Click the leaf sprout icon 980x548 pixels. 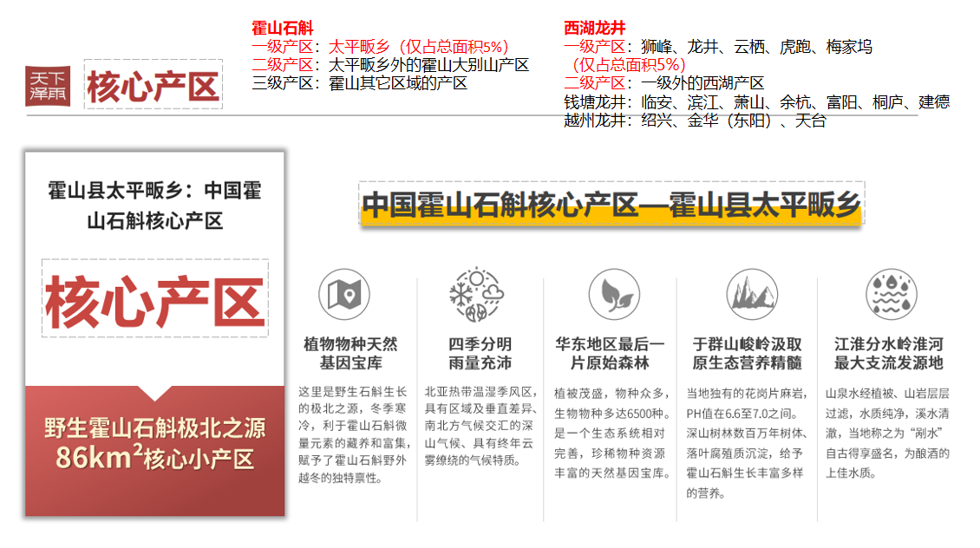click(614, 294)
